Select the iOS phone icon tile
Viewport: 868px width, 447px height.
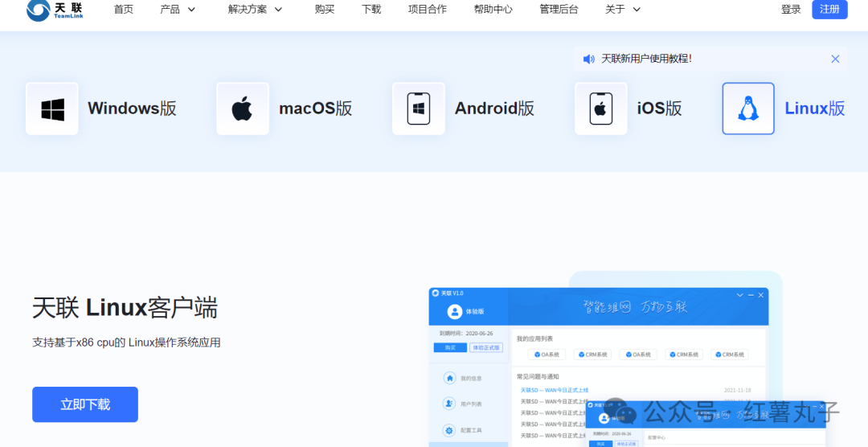click(x=601, y=109)
